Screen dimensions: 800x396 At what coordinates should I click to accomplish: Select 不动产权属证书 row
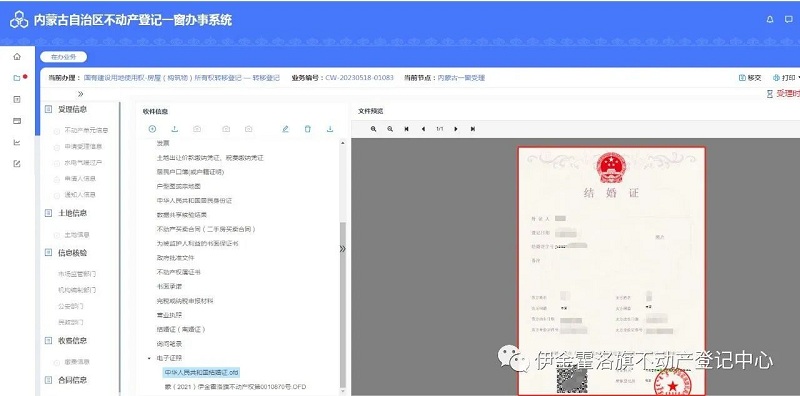179,272
